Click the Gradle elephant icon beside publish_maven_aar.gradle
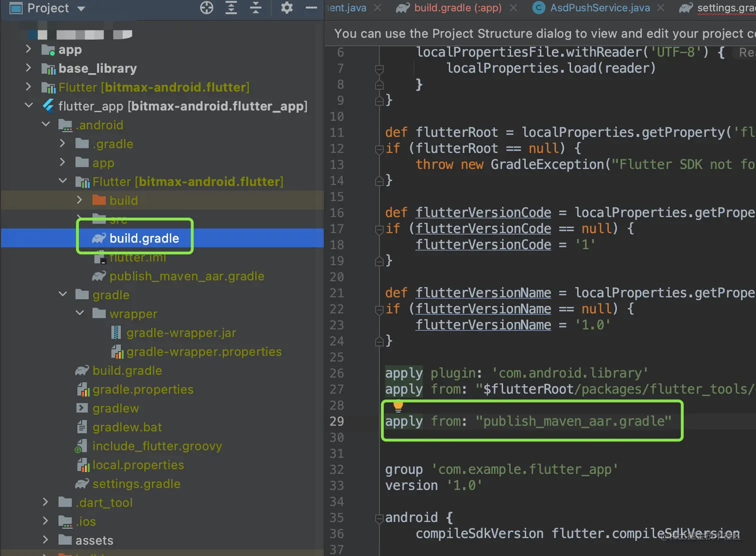The image size is (756, 556). 99,276
